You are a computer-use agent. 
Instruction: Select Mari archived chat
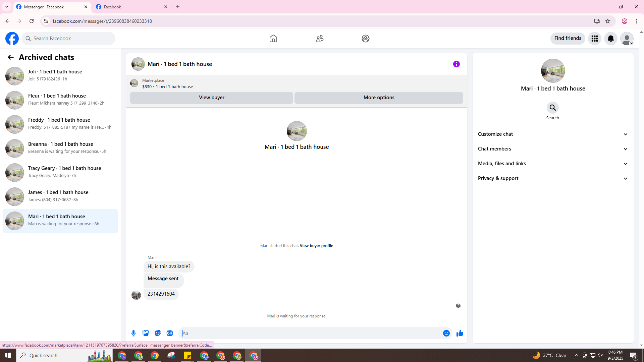(x=60, y=221)
